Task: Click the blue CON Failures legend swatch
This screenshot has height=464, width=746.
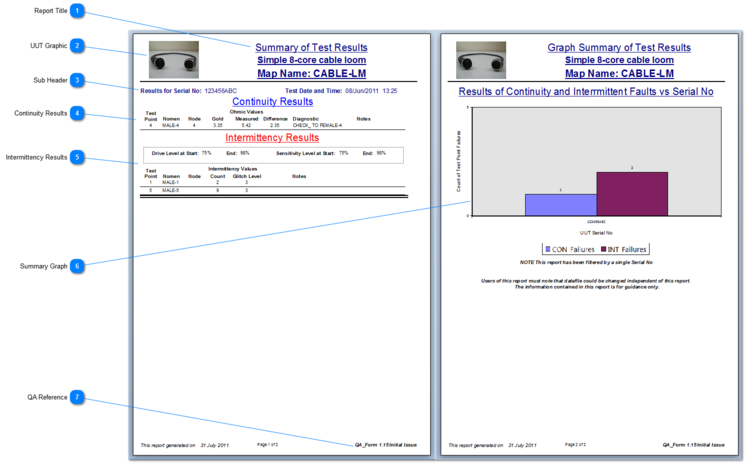Action: pos(550,248)
